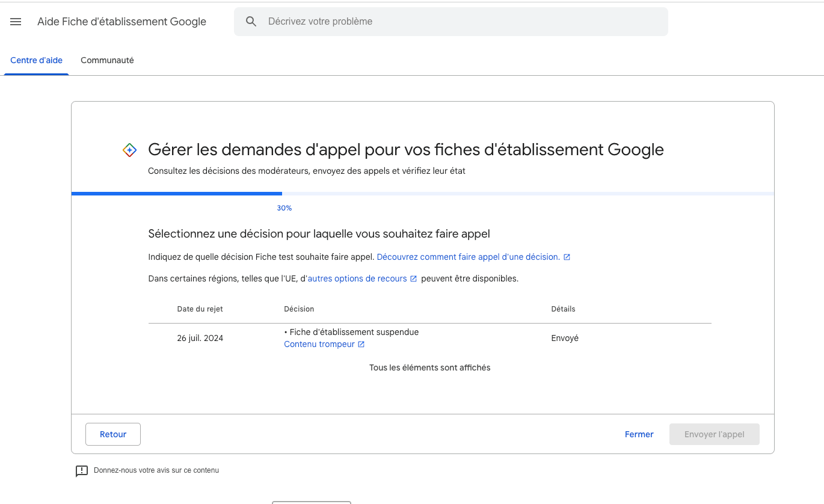Click the Fermer button
The width and height of the screenshot is (824, 504).
tap(639, 434)
